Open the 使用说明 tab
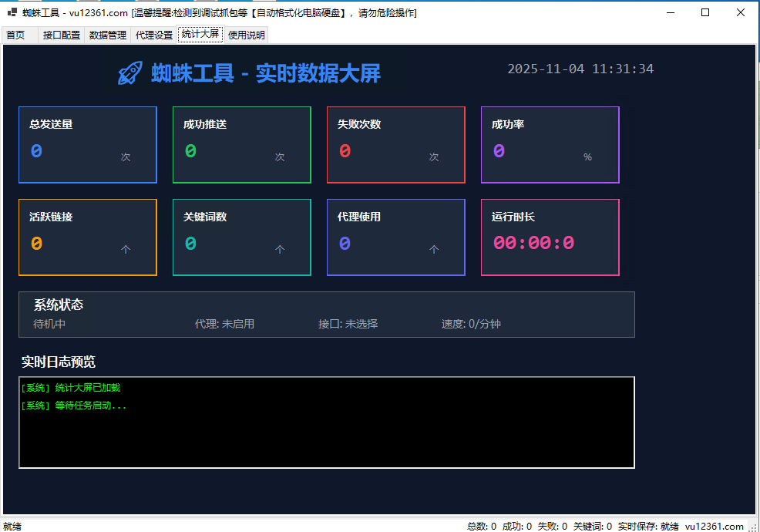 [x=247, y=35]
